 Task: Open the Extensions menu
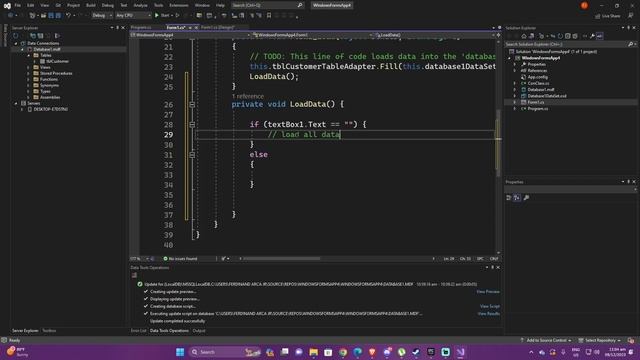(x=179, y=5)
